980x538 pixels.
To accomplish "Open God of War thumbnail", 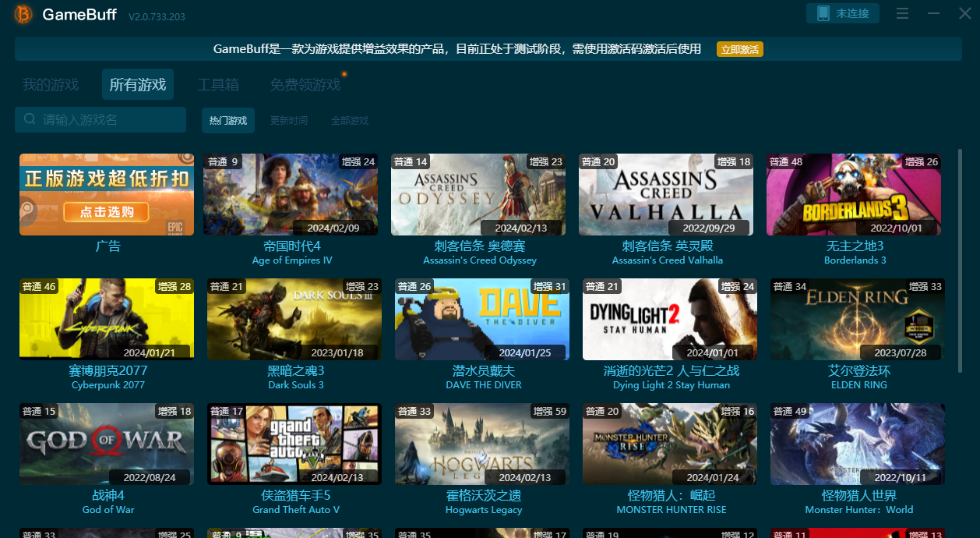I will [107, 444].
